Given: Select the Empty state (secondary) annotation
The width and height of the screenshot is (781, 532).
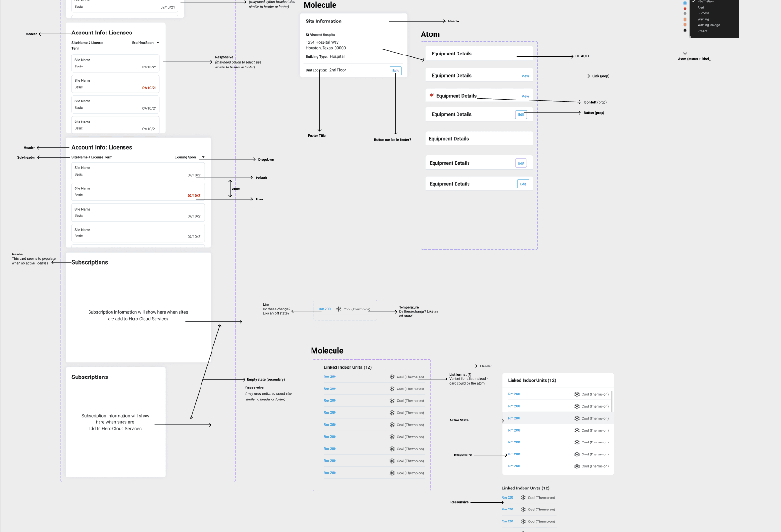Looking at the screenshot, I should click(266, 380).
